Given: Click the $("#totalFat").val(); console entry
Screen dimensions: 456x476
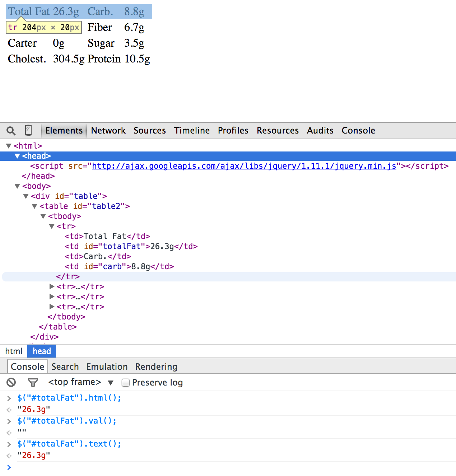Looking at the screenshot, I should [67, 421].
